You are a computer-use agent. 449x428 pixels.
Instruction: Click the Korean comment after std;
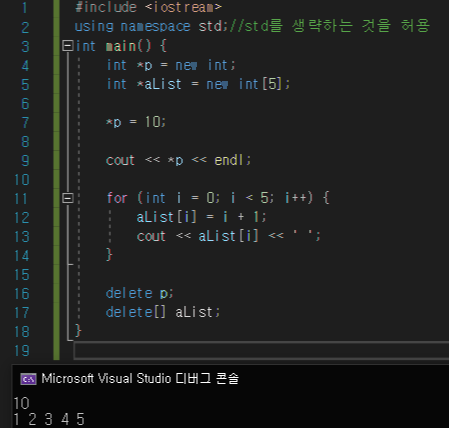(330, 26)
